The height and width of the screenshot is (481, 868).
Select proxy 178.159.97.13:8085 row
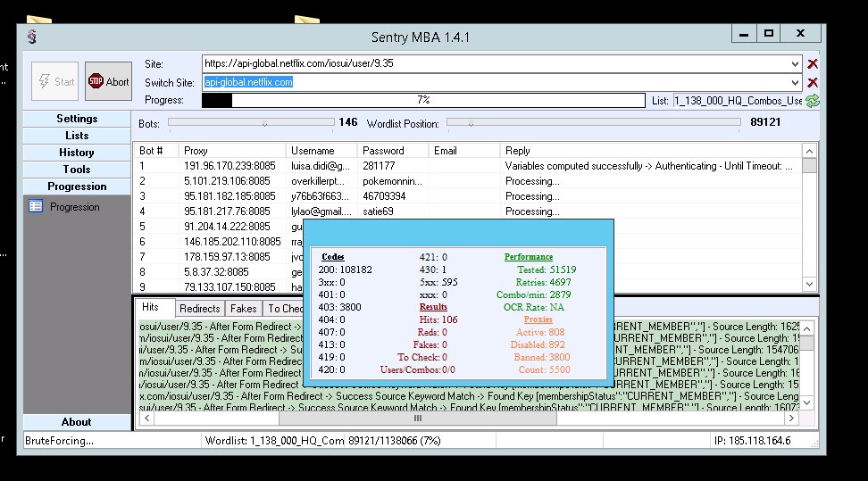pos(219,257)
